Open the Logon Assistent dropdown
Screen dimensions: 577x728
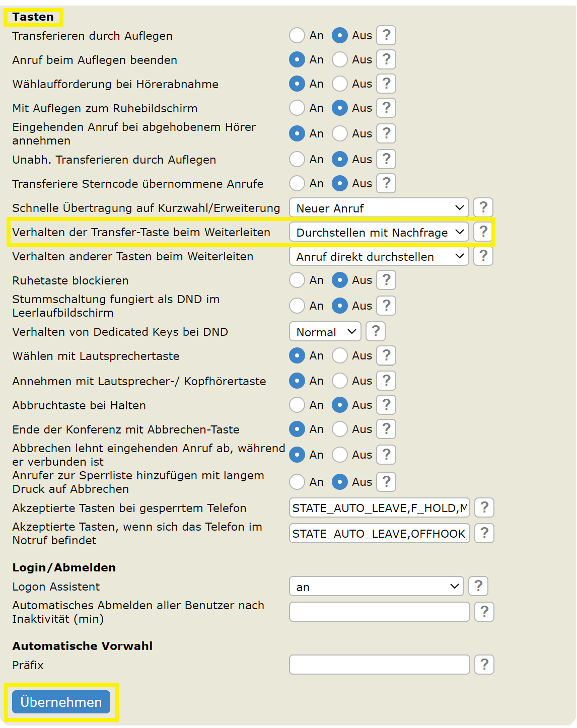(x=376, y=587)
